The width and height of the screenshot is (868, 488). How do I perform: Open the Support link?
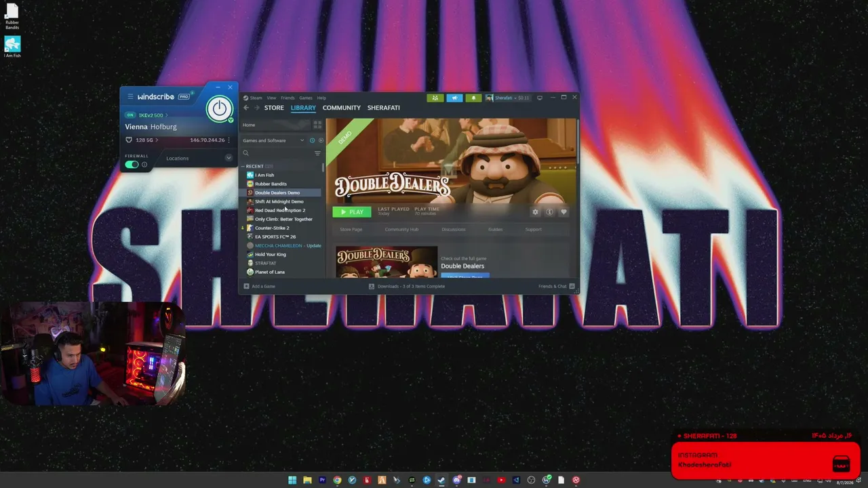pyautogui.click(x=534, y=230)
